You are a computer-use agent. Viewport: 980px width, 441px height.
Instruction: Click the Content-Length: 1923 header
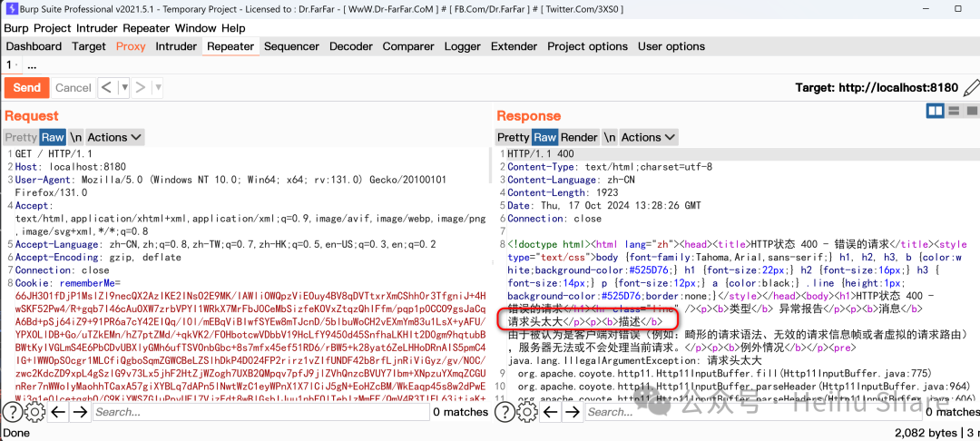(563, 192)
